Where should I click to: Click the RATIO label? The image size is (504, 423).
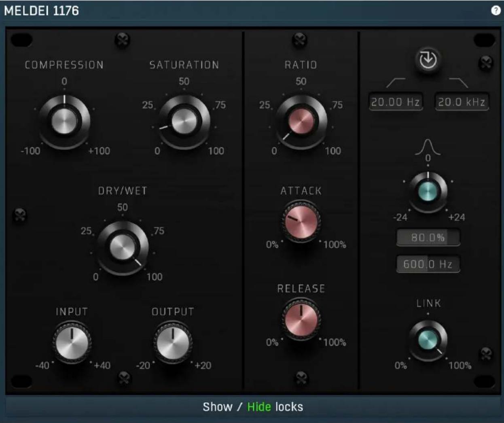click(x=301, y=65)
